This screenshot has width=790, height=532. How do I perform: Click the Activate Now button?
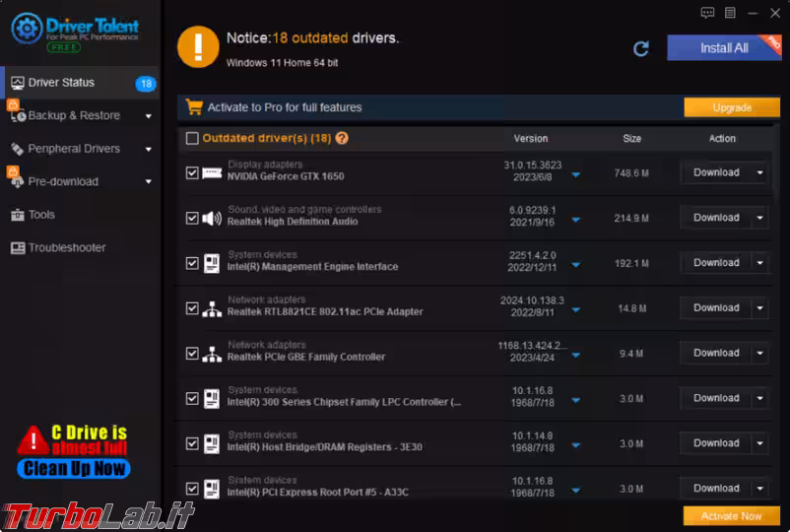click(x=732, y=516)
